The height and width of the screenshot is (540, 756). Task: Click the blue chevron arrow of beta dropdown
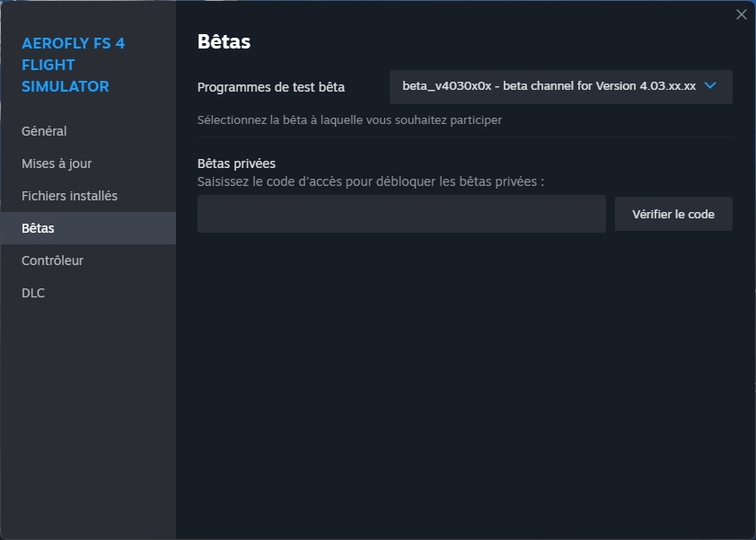(x=710, y=86)
